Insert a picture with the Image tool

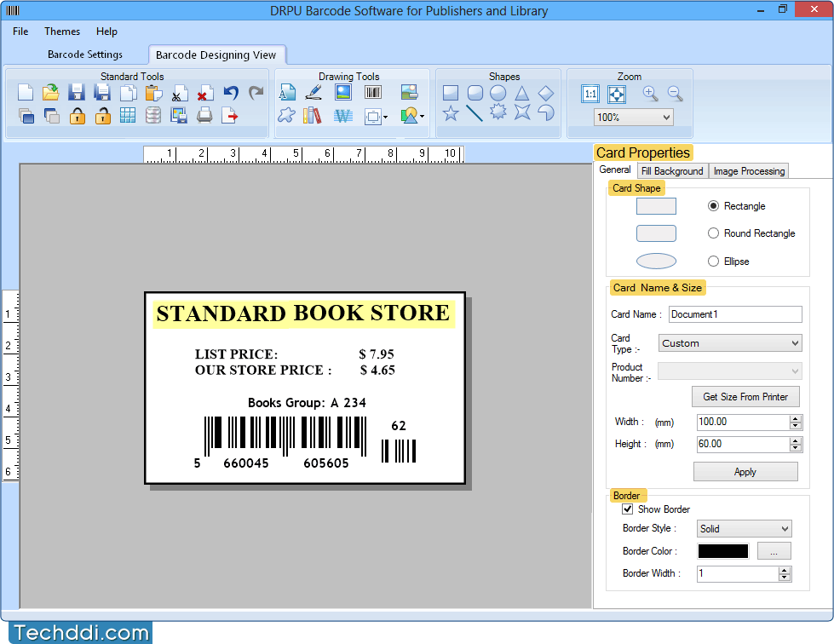click(x=343, y=93)
